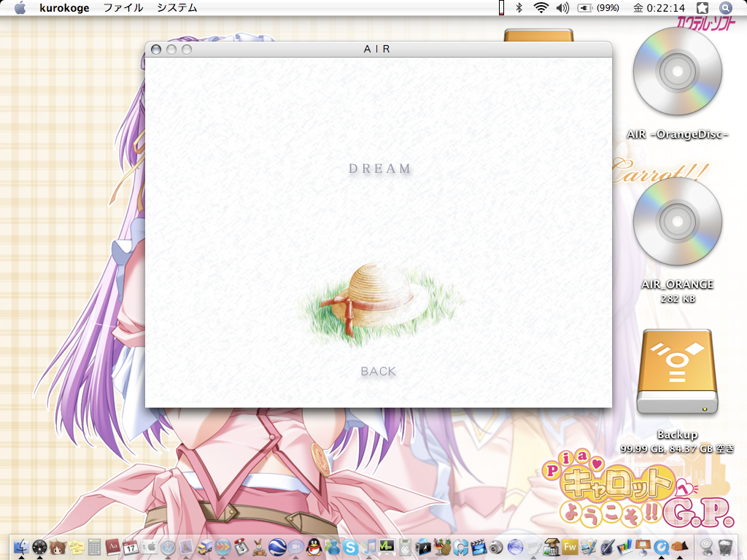Open the kurokoge application menu
This screenshot has width=747, height=560.
pyautogui.click(x=64, y=7)
